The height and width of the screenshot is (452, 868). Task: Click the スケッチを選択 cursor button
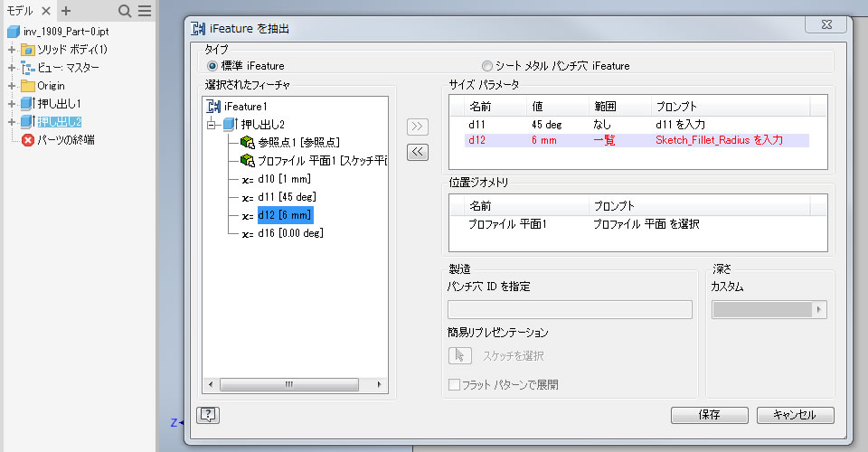pos(460,355)
